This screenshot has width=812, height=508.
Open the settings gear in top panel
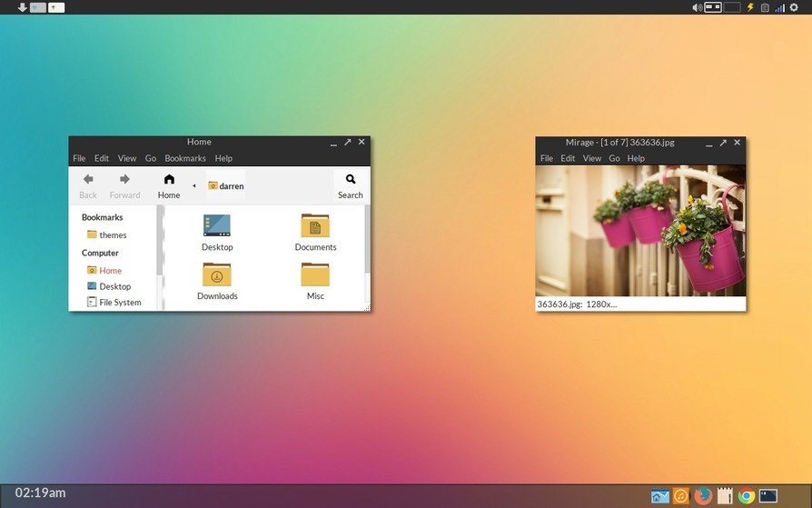pyautogui.click(x=794, y=7)
